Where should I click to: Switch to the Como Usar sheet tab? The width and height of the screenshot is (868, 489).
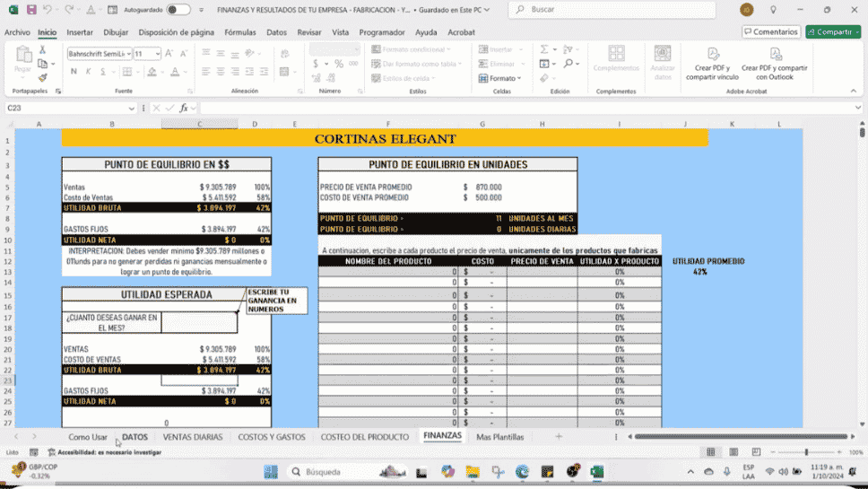[88, 437]
